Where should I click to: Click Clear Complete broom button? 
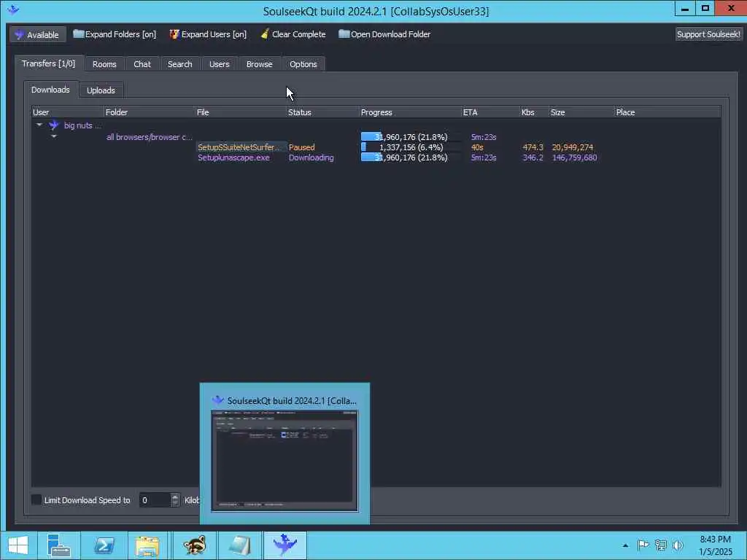click(x=293, y=34)
